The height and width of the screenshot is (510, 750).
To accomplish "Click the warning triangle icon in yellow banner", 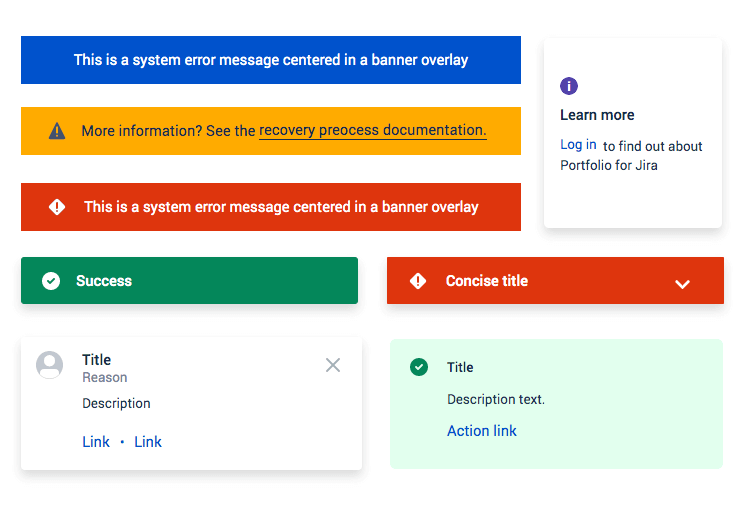I will 57,131.
